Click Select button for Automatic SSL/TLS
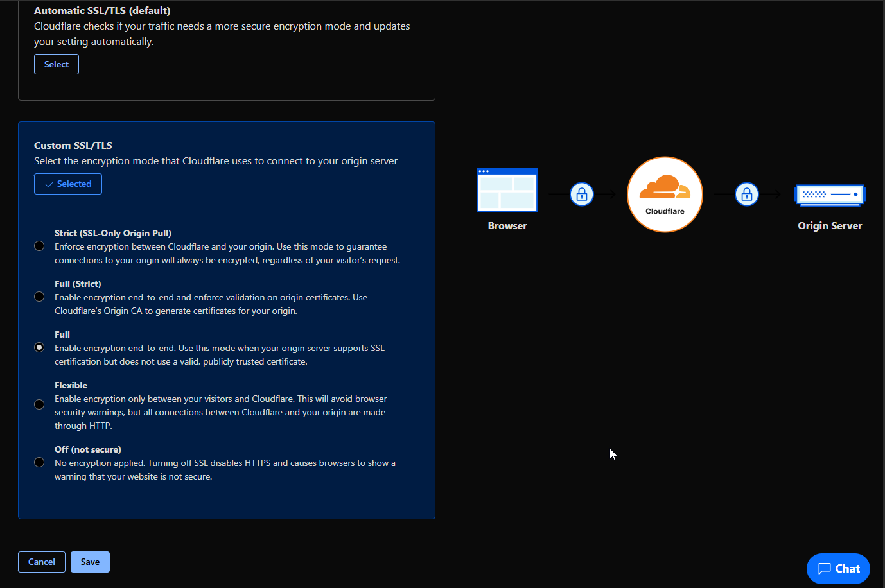Viewport: 885px width, 588px height. point(57,64)
